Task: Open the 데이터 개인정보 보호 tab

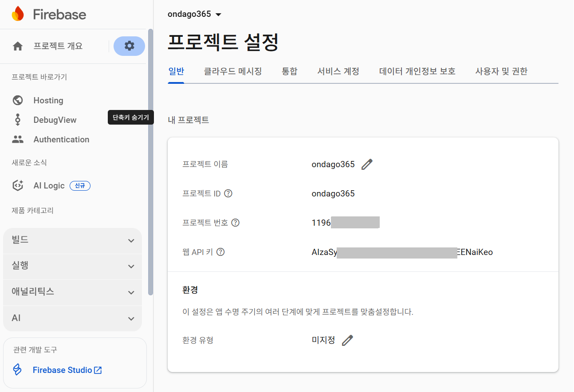Action: 417,71
